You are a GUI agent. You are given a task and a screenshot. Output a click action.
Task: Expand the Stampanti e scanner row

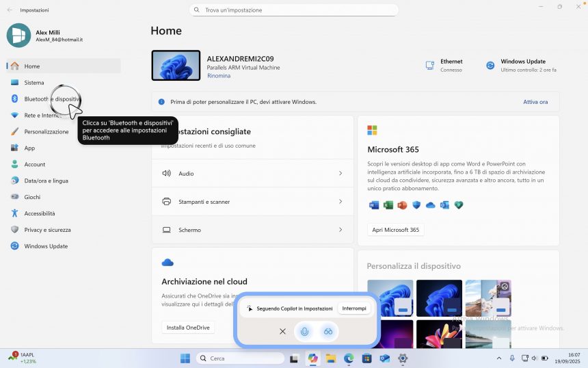tap(252, 202)
